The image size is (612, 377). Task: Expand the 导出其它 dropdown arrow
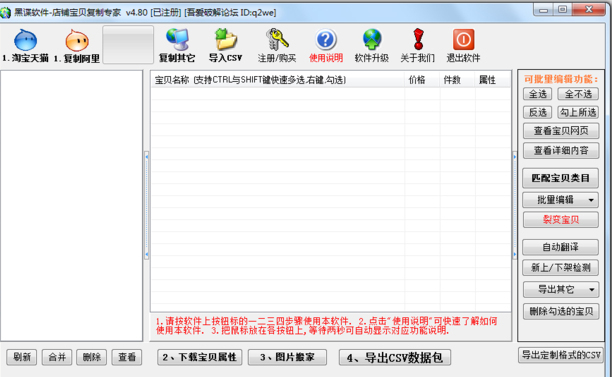[592, 290]
